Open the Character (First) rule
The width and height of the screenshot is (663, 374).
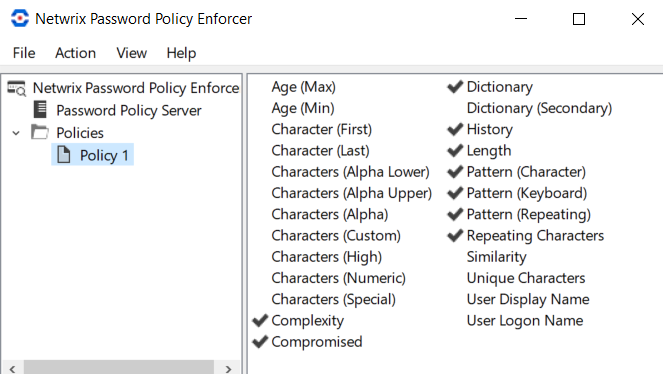point(322,129)
